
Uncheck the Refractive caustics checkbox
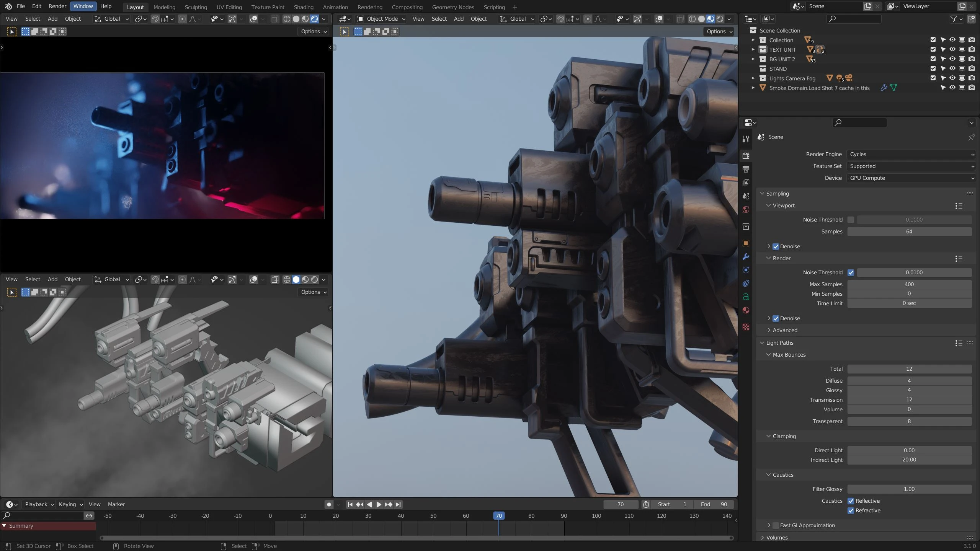pos(850,510)
